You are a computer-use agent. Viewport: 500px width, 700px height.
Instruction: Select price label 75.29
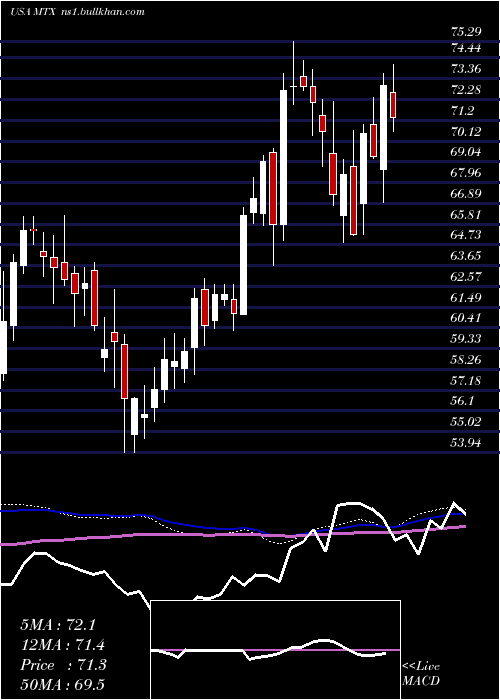coord(466,32)
